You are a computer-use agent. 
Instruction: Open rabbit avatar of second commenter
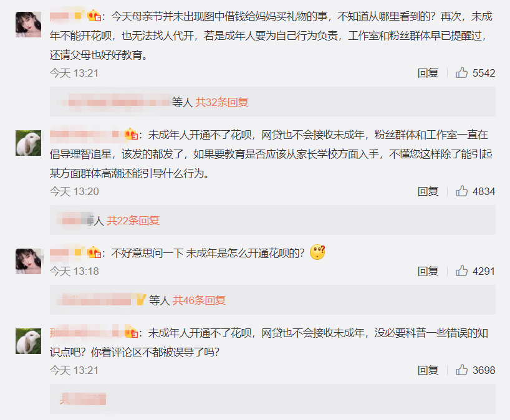point(28,143)
